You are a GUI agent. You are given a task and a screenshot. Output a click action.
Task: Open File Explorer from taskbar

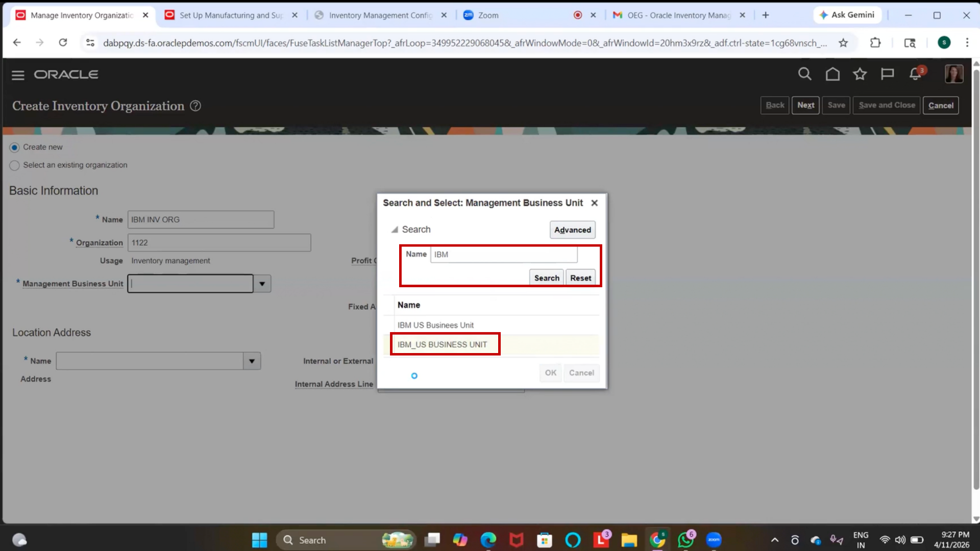(629, 540)
